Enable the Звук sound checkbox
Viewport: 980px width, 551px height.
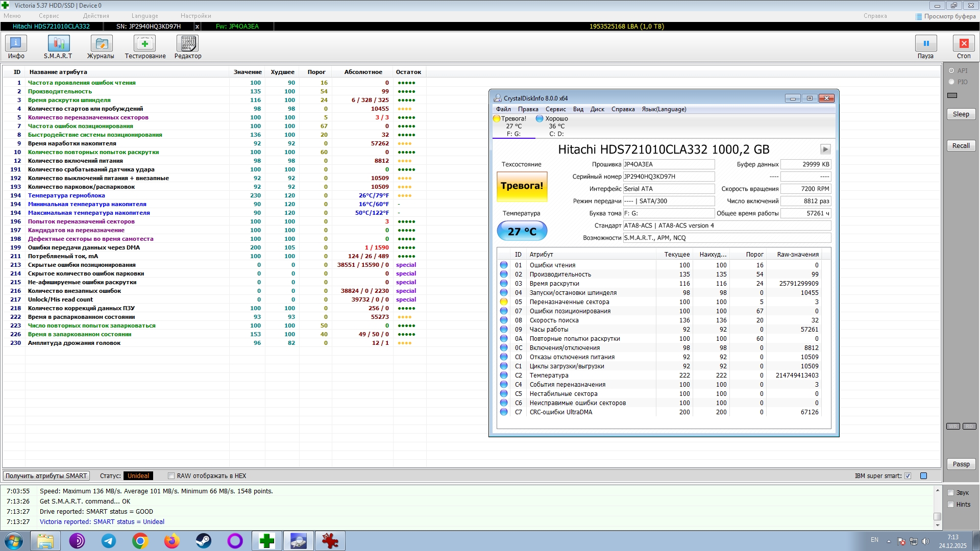point(950,493)
